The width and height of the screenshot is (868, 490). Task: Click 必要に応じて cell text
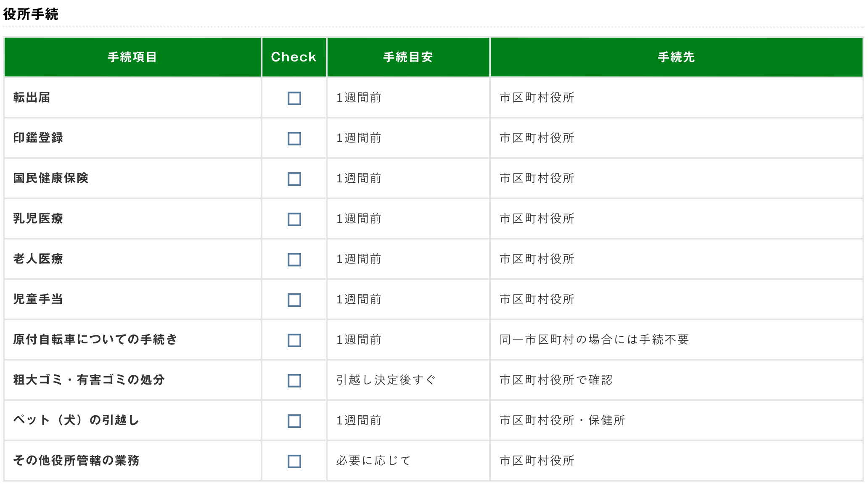[x=373, y=461]
